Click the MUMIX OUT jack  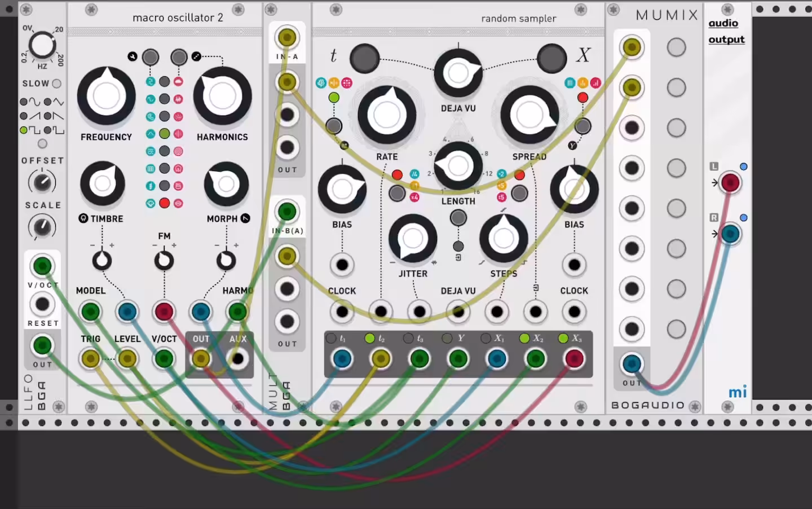632,364
